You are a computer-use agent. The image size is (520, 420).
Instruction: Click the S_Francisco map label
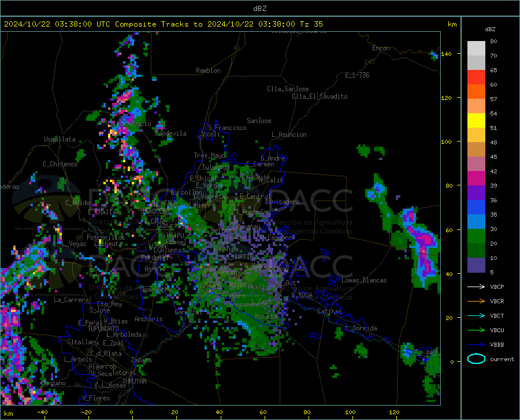(227, 128)
